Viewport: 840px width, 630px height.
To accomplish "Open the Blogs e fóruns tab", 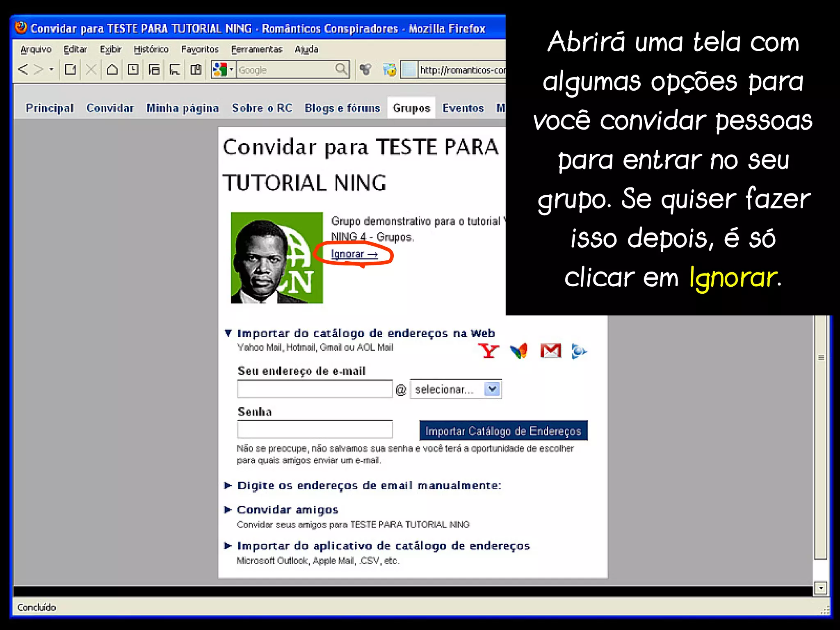I will point(342,108).
